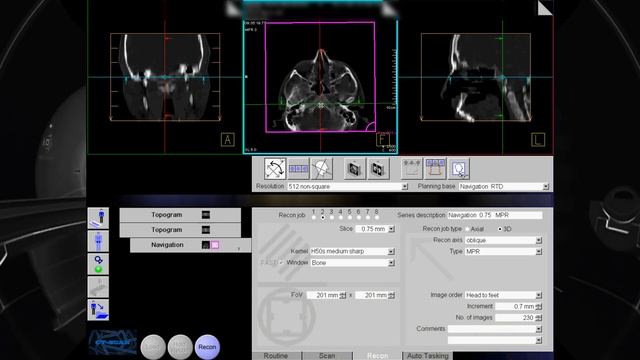Click the greyed-out table icon in sidebar
The width and height of the screenshot is (640, 360).
[x=98, y=287]
